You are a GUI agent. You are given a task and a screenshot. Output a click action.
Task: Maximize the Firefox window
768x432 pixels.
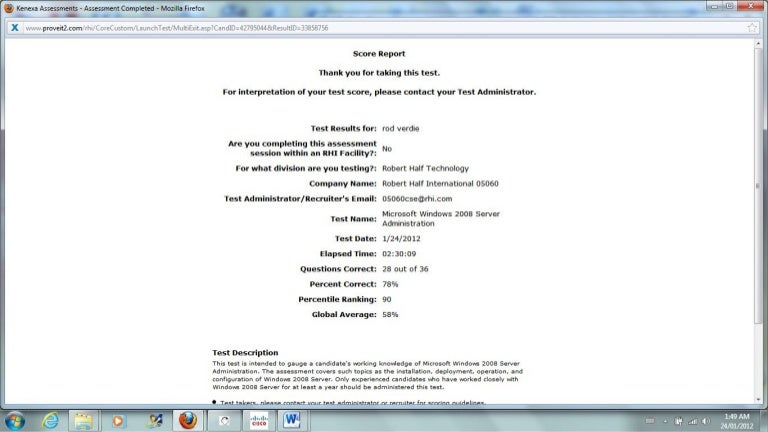click(x=729, y=6)
